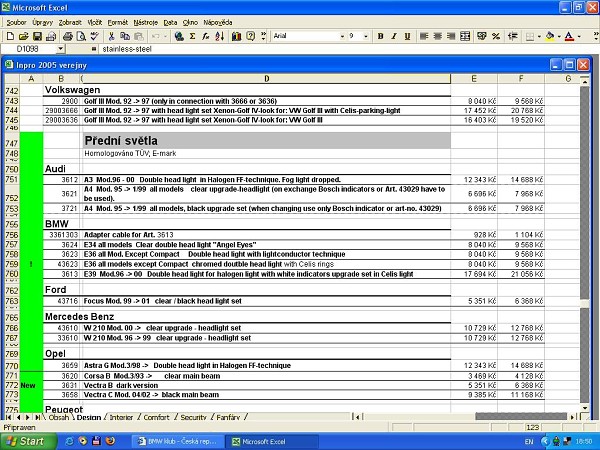Viewport: 600px width, 450px height.
Task: Run the spell check icon
Action: (x=95, y=36)
